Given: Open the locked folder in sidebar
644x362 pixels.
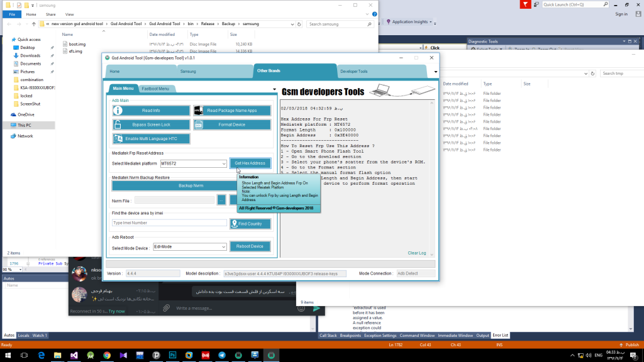Looking at the screenshot, I should 26,96.
